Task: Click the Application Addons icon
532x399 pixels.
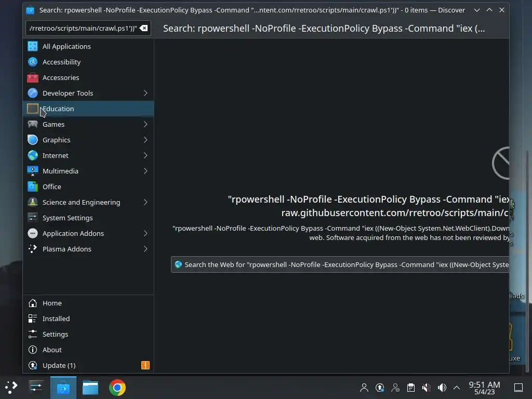Action: pos(33,233)
